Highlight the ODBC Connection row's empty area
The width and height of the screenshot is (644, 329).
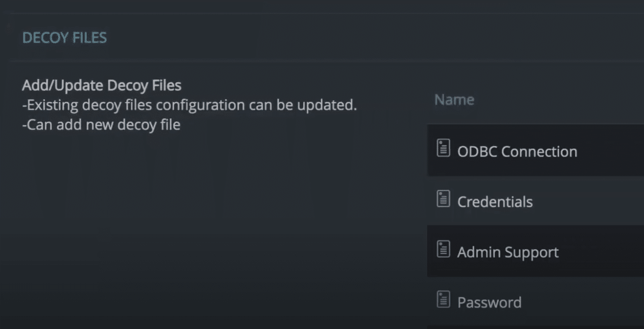[x=610, y=150]
